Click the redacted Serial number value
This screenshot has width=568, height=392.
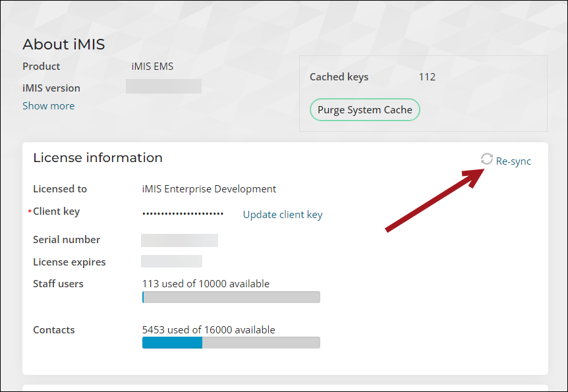coord(179,240)
